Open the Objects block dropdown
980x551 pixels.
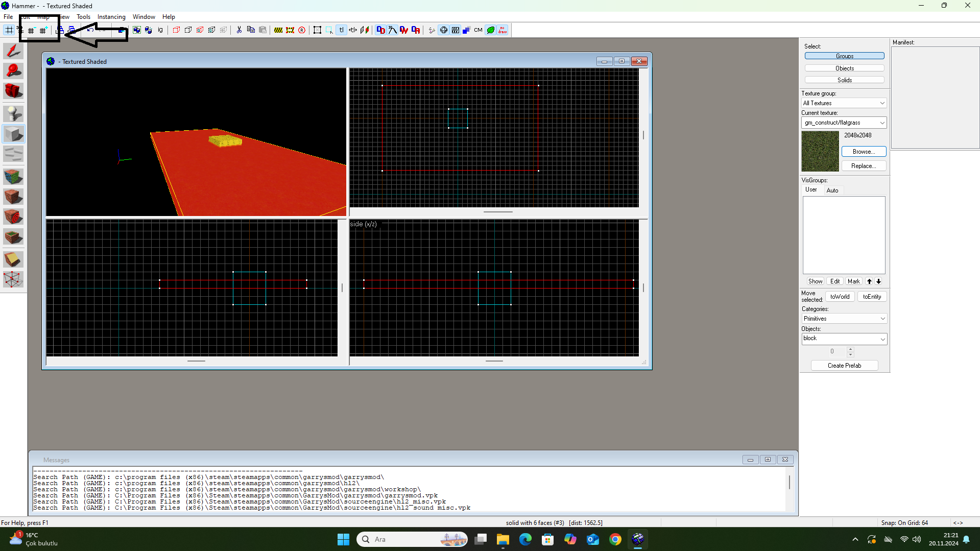(844, 339)
